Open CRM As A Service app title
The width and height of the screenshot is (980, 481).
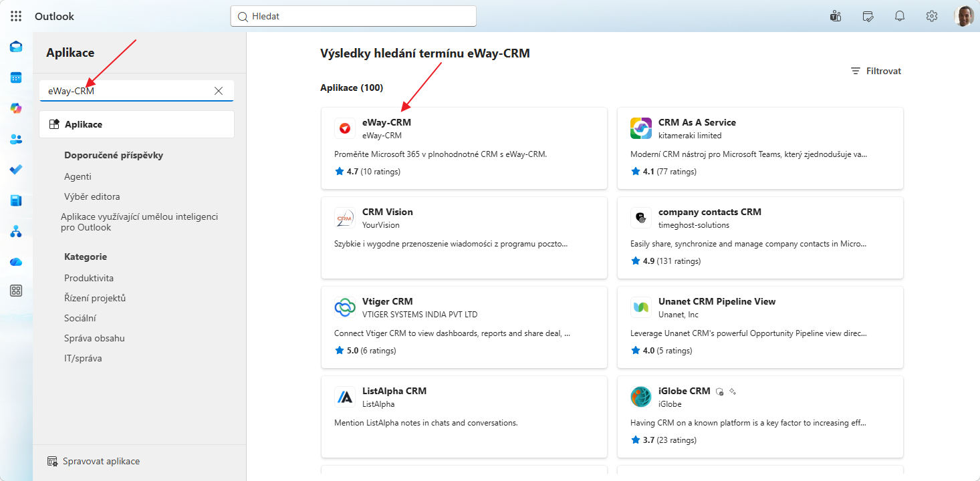[697, 122]
